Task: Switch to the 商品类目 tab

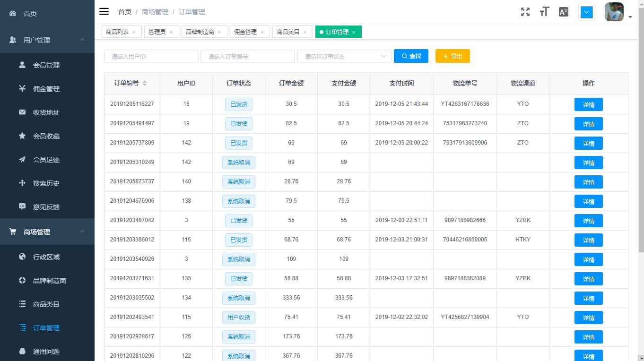Action: tap(289, 32)
